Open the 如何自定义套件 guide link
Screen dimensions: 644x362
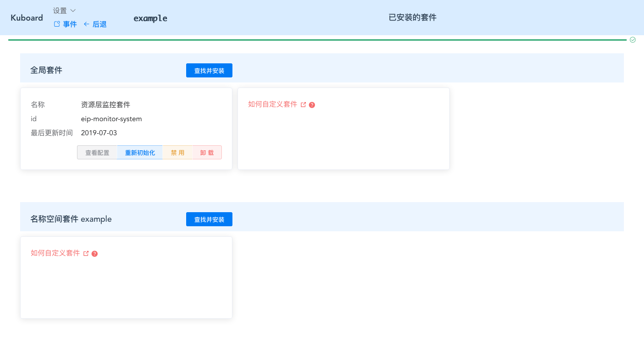(x=272, y=104)
